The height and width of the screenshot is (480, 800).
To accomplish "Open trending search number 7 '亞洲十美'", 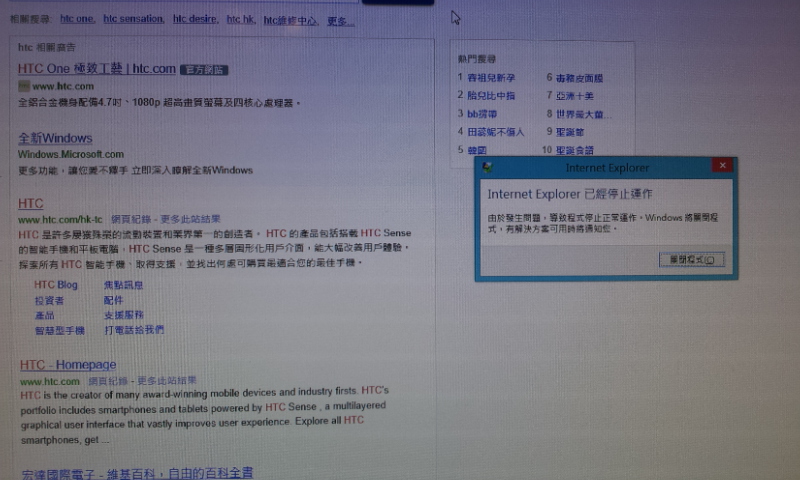I will click(575, 96).
